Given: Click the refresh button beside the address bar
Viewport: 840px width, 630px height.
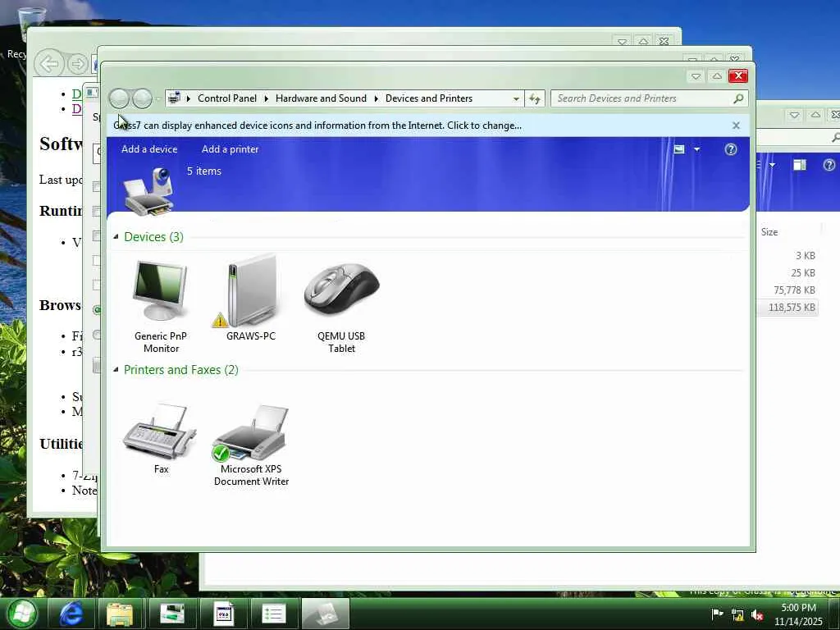Looking at the screenshot, I should point(535,98).
